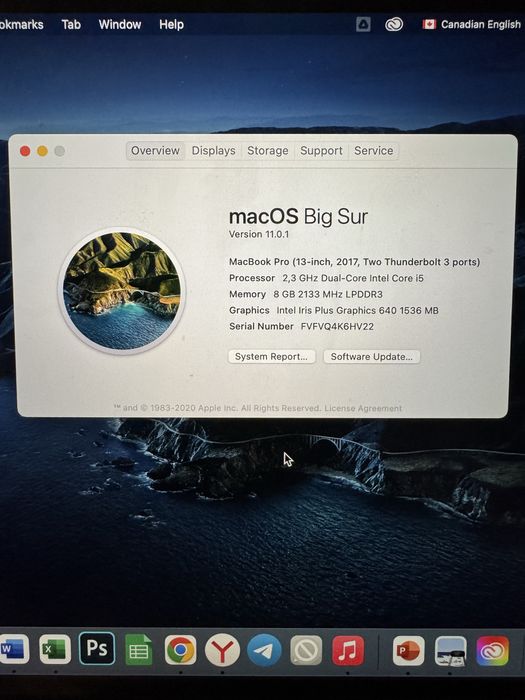Screen dimensions: 525x700
Task: Click the grey prohibited-sign app icon in Dock
Action: pyautogui.click(x=306, y=650)
